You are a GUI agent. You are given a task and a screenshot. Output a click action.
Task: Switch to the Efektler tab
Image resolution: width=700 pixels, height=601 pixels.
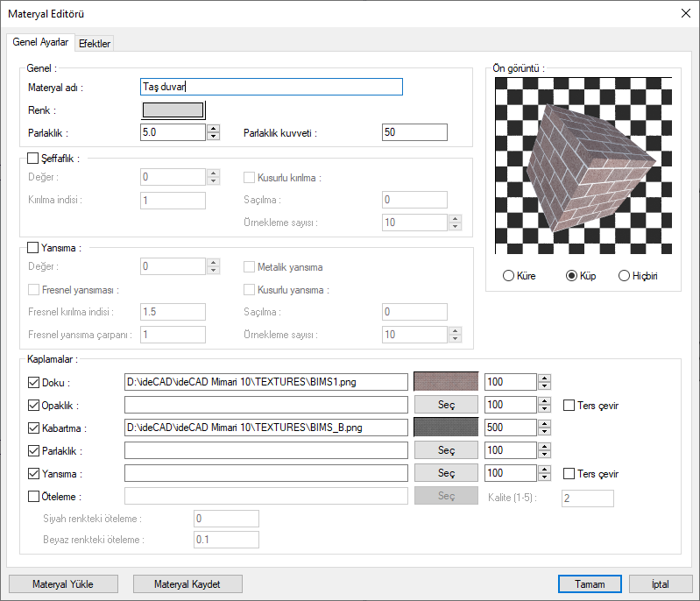pyautogui.click(x=95, y=44)
